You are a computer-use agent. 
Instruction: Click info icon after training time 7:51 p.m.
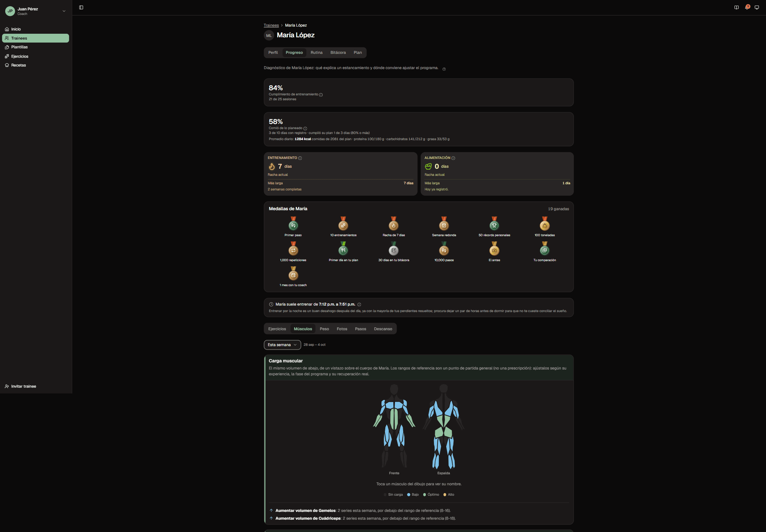pyautogui.click(x=359, y=304)
